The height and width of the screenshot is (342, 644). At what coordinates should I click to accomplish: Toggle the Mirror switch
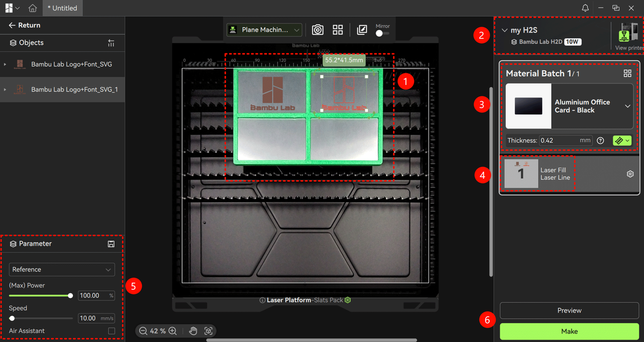(382, 33)
